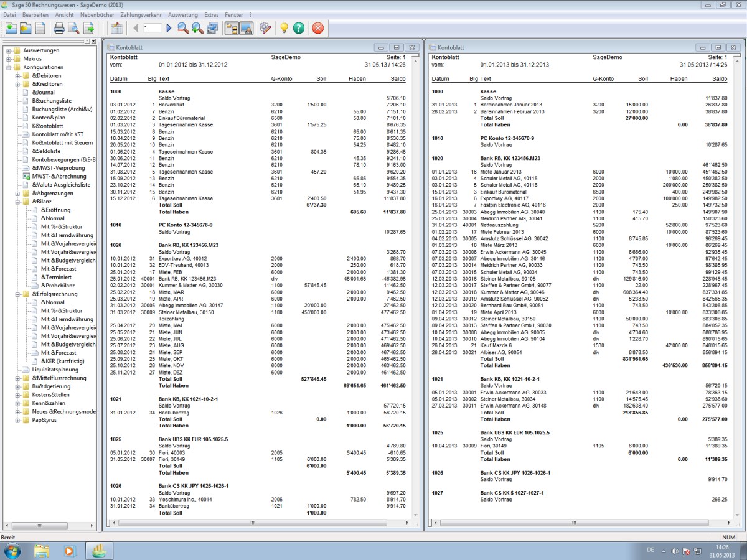747x560 pixels.
Task: Open the Bearbeiten menu
Action: tap(35, 14)
